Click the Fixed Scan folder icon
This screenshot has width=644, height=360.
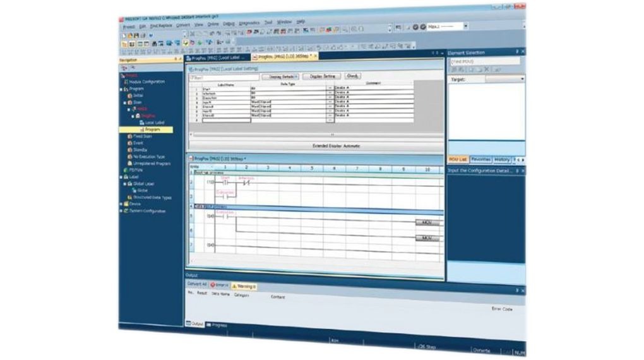point(129,136)
